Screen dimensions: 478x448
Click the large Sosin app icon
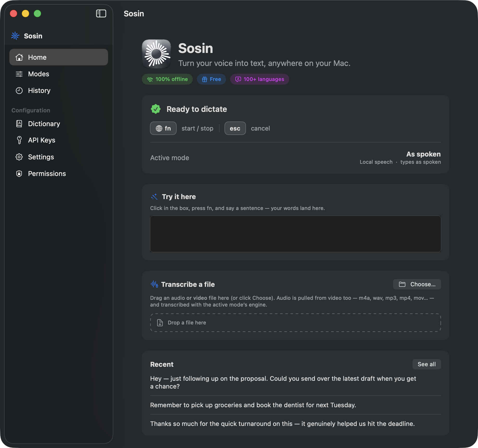coord(156,54)
